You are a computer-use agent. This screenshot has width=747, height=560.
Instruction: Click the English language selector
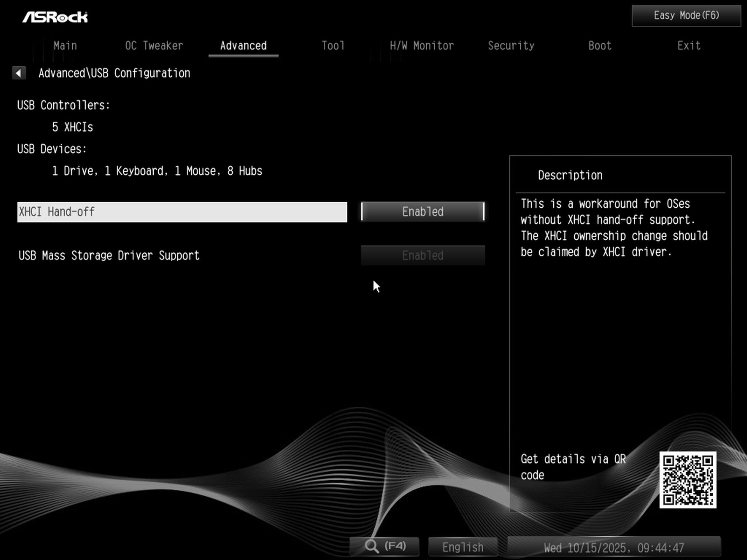pos(462,546)
